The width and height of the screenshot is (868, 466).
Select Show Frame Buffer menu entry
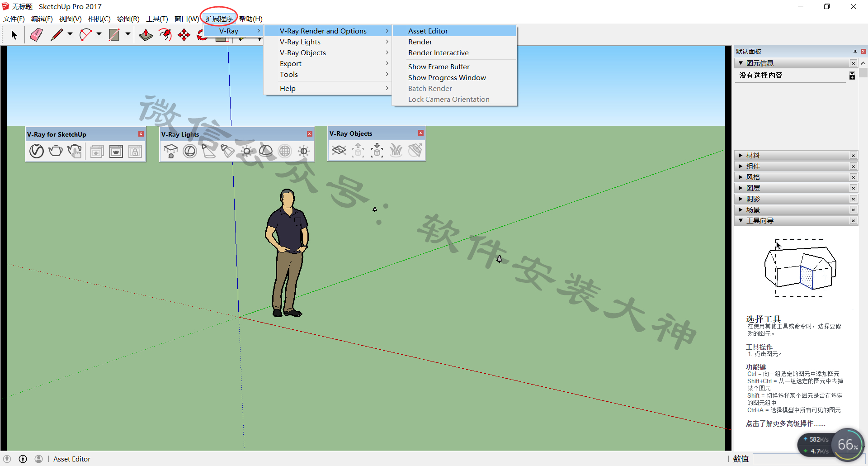(x=454, y=67)
